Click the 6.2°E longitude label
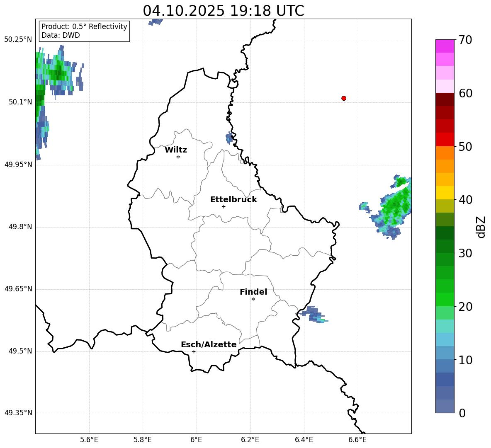 [x=250, y=440]
